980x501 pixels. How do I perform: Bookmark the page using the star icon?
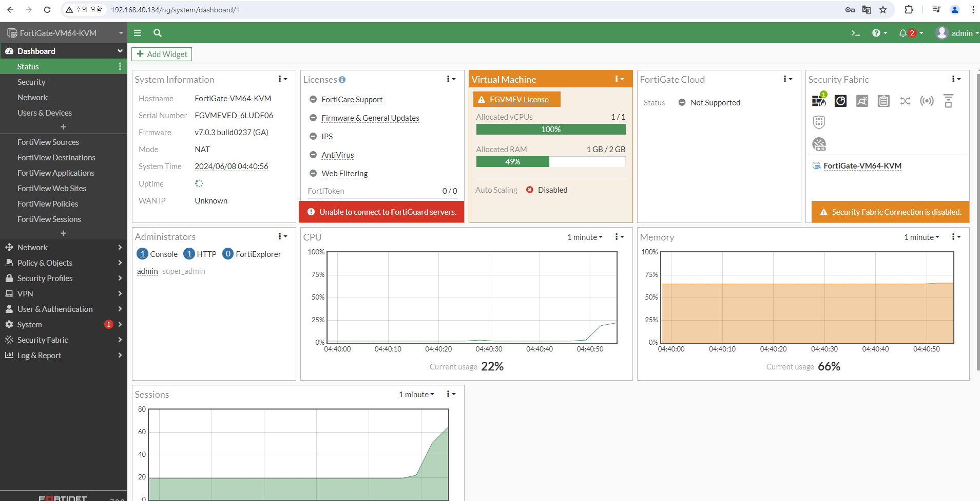coord(883,10)
